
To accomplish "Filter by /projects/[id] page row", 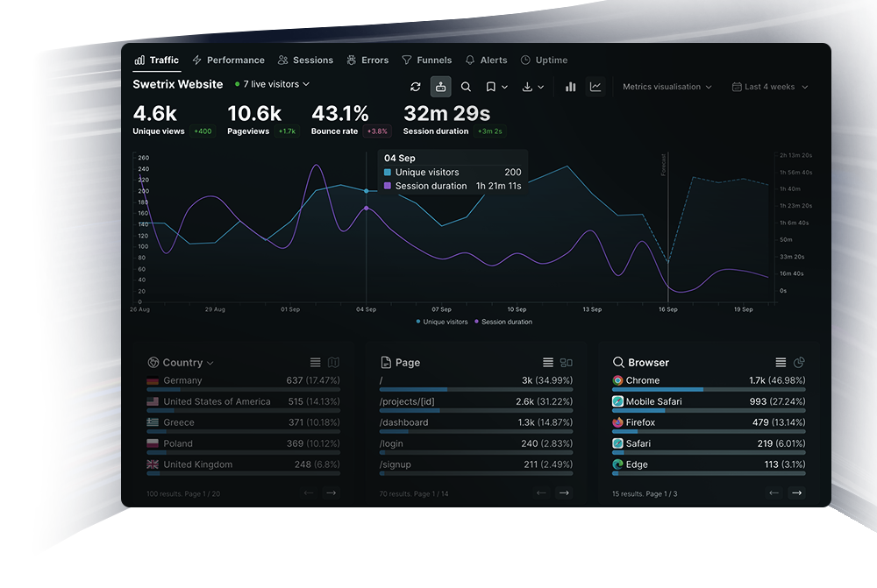I will pos(476,404).
